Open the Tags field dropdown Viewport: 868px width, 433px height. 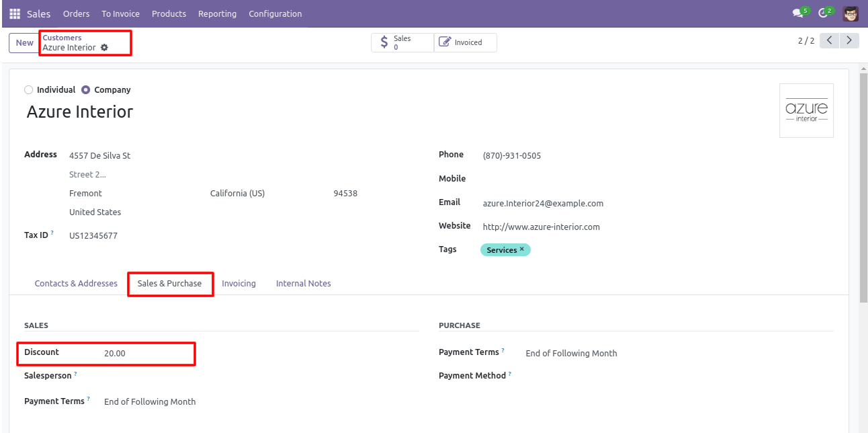[658, 250]
